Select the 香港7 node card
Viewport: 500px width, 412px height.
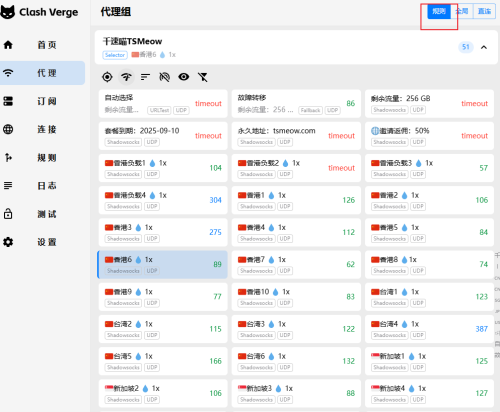coord(296,264)
